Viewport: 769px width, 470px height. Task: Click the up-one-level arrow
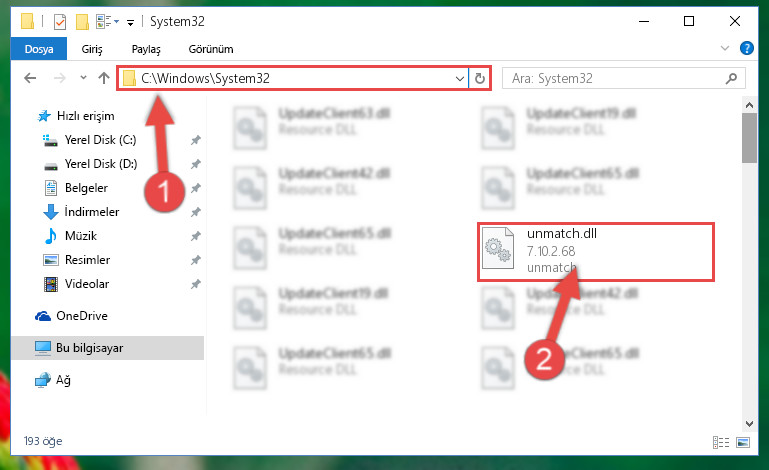tap(103, 78)
